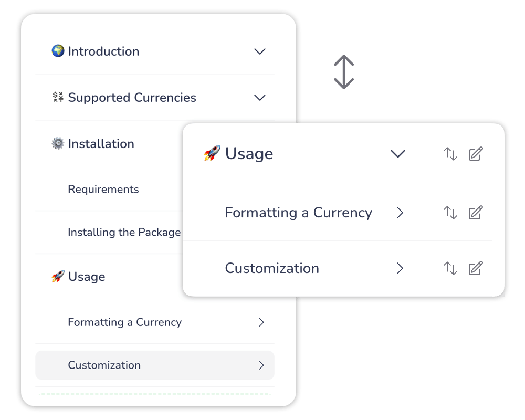Collapse the Introduction section chevron

click(x=260, y=51)
